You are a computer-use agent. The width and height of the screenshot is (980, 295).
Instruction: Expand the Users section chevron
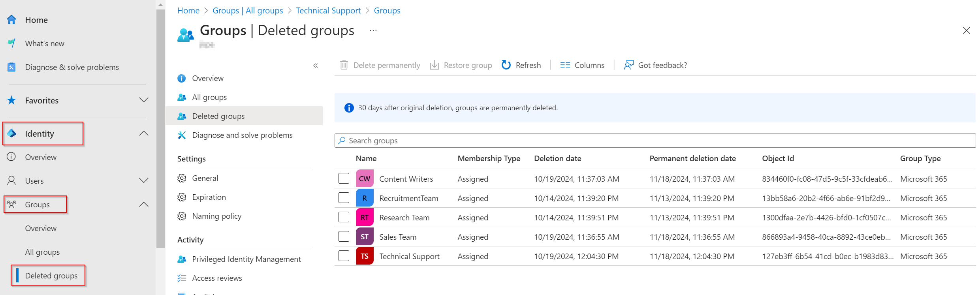(144, 180)
